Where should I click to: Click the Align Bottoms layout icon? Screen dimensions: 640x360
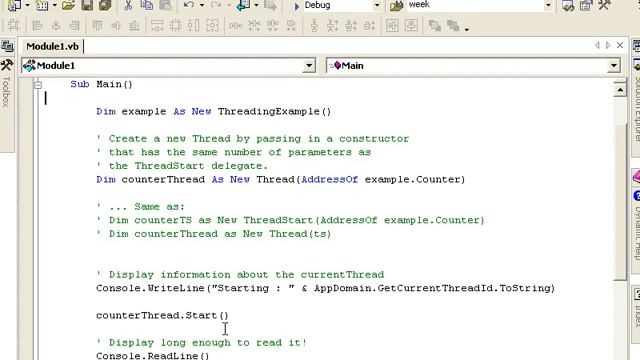134,25
